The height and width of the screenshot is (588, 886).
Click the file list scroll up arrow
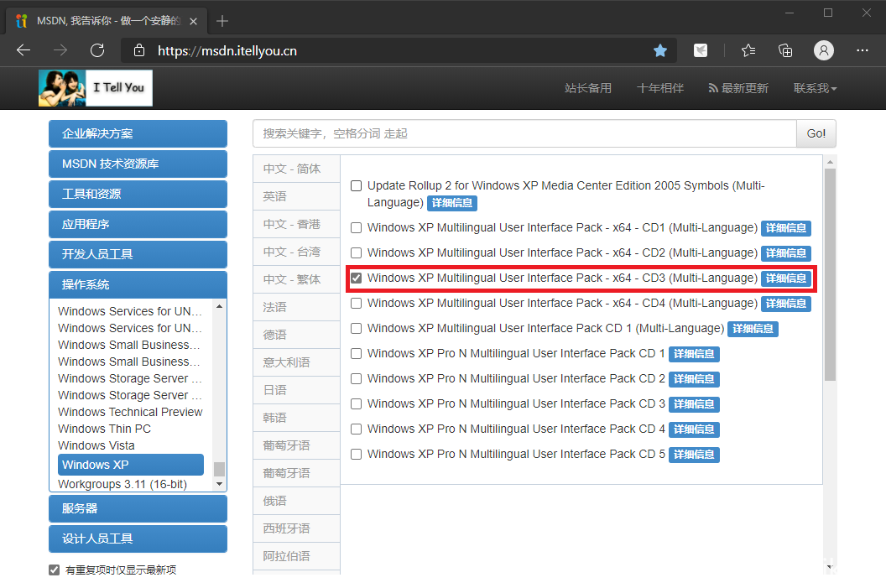point(830,162)
